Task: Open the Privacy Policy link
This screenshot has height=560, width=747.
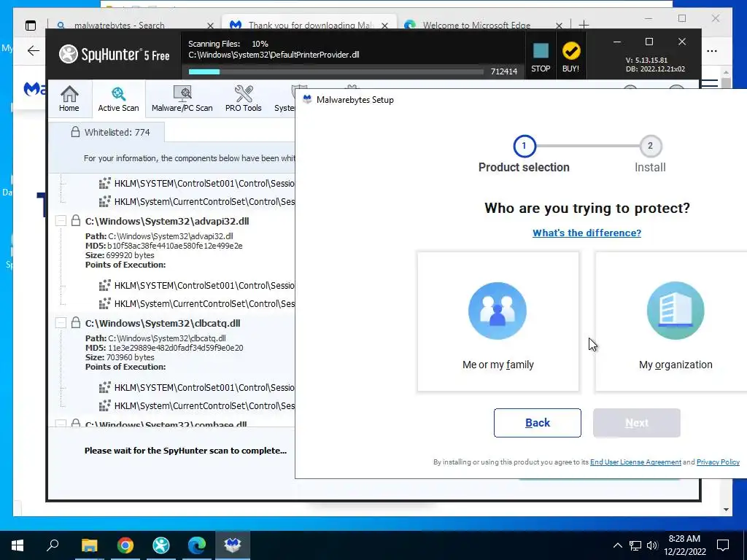Action: coord(718,462)
